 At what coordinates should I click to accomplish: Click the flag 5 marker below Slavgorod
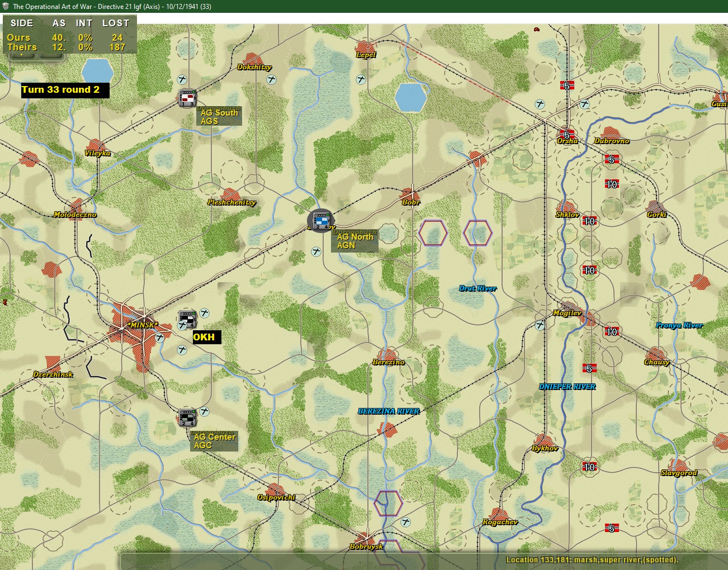tap(612, 528)
